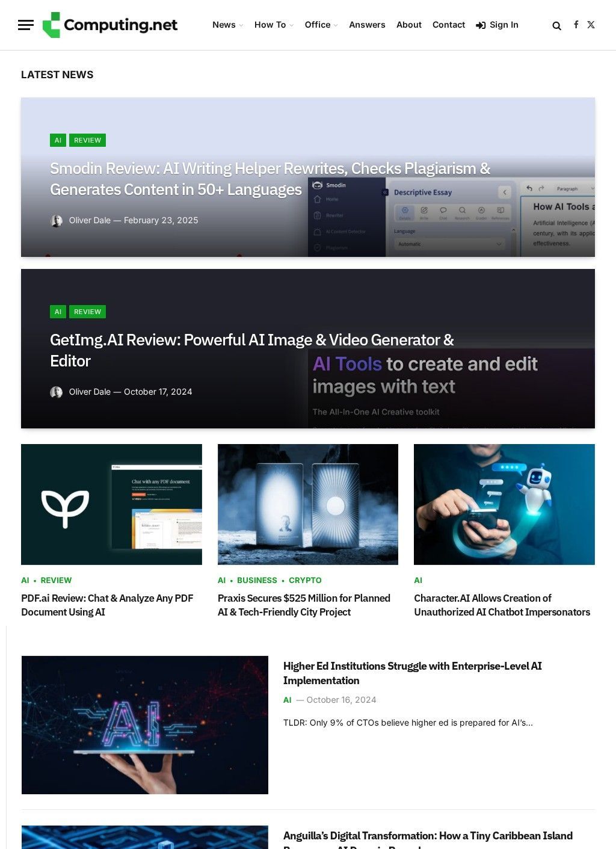Click Oliver Dale avatar on Smodin article

(57, 221)
